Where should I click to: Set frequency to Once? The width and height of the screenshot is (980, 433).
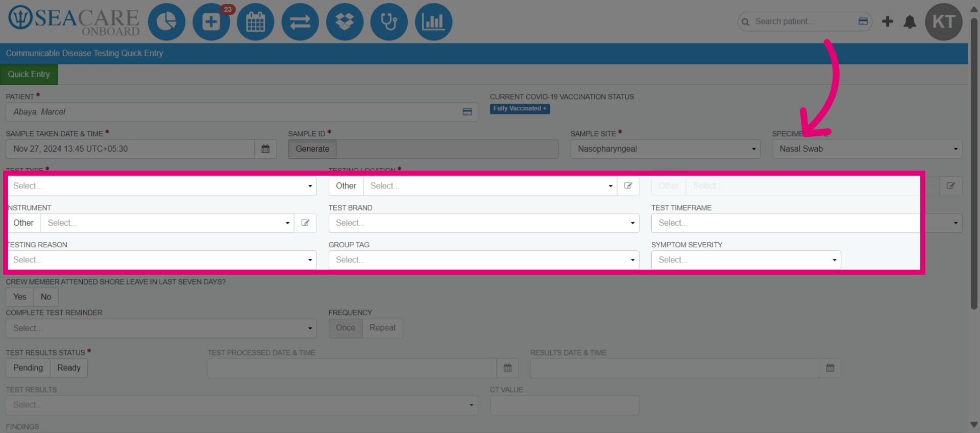(x=346, y=328)
